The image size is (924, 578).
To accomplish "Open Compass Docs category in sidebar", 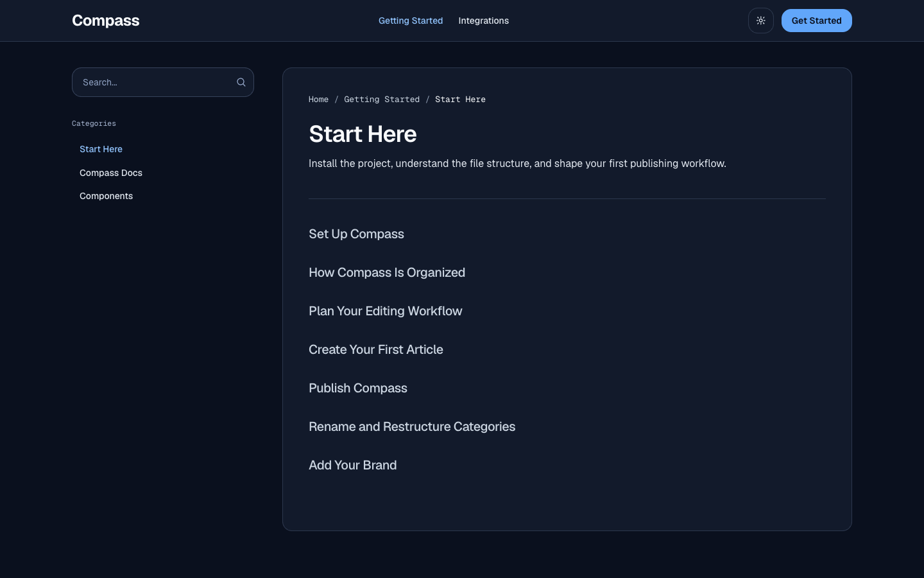I will click(x=111, y=173).
